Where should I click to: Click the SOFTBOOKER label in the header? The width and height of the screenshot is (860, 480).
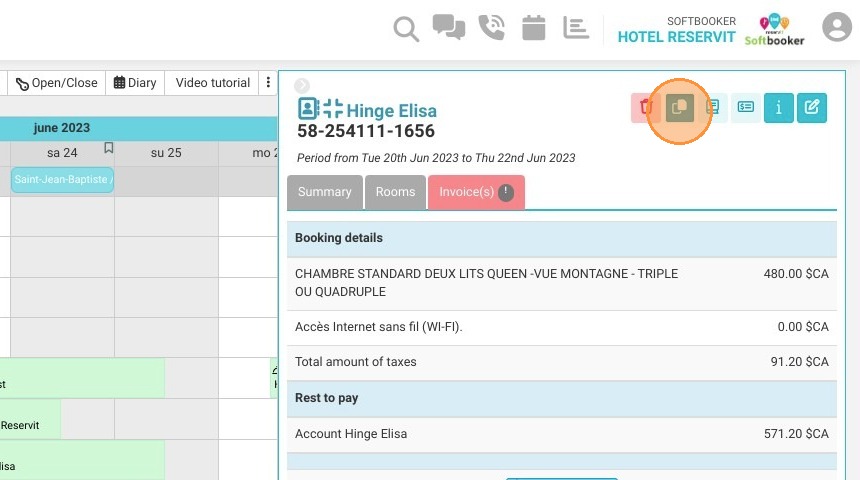701,21
